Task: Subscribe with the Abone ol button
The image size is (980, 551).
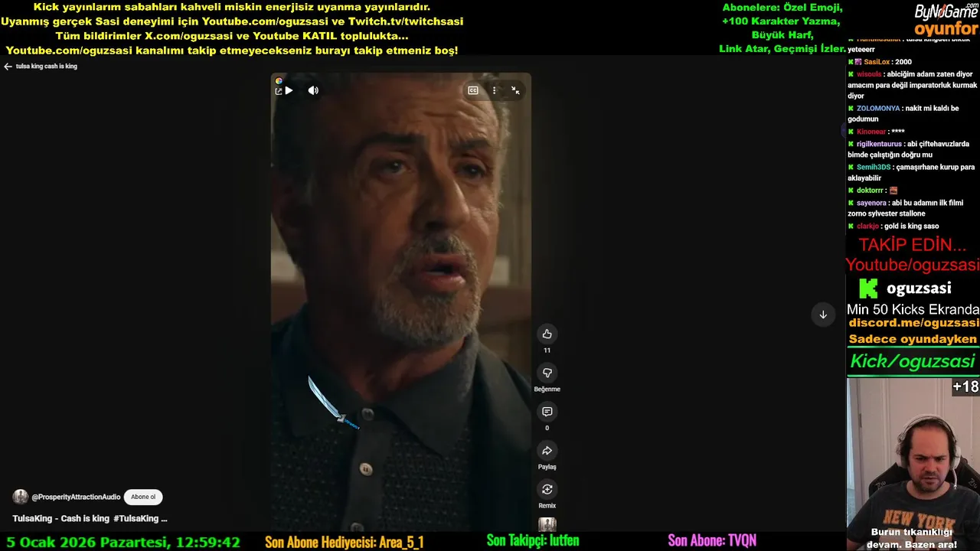Action: point(143,497)
